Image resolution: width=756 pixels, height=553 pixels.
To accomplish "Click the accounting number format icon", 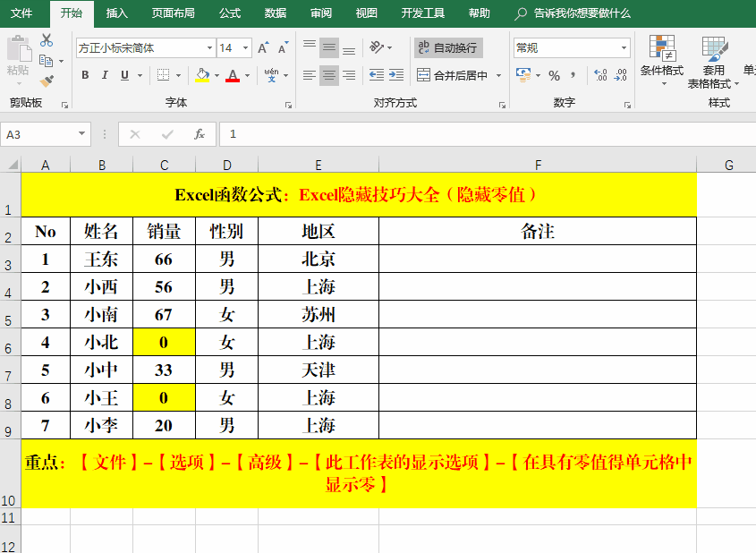I will tap(523, 75).
